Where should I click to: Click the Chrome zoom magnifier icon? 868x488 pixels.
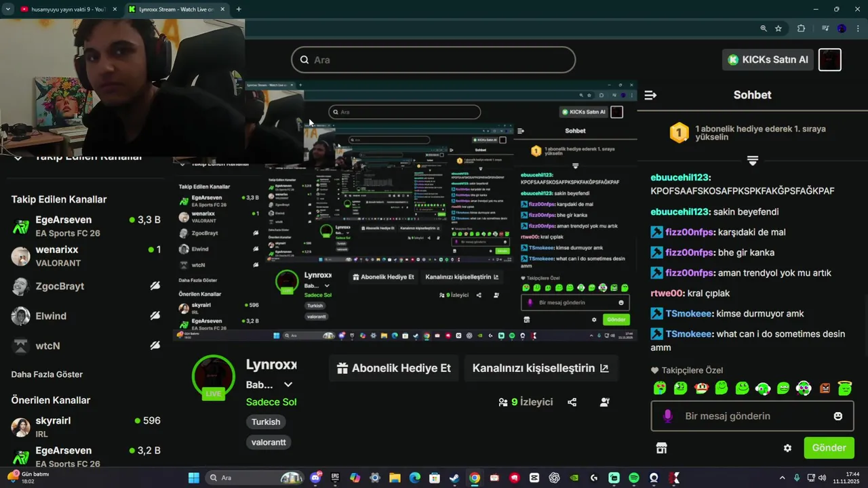(763, 28)
